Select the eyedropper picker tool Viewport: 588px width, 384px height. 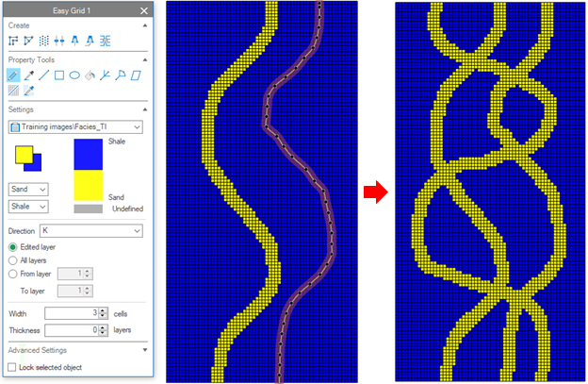pos(28,75)
